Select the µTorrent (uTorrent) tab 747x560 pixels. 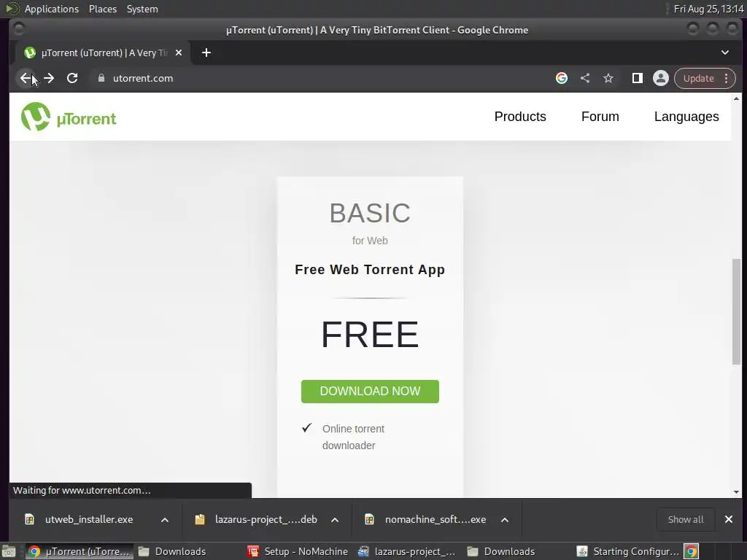(102, 52)
